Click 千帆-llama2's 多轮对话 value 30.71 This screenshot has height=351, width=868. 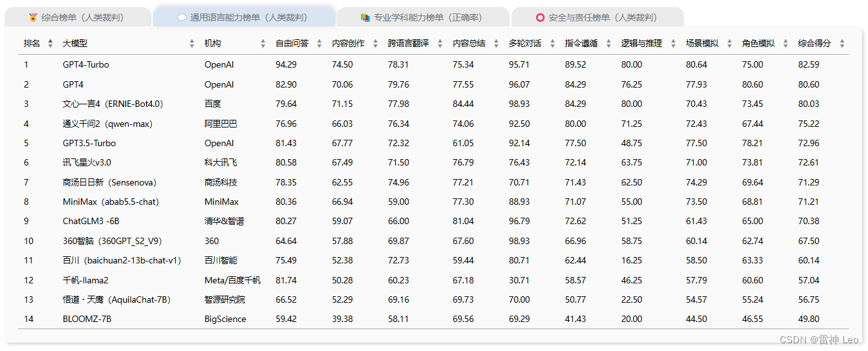(x=519, y=280)
